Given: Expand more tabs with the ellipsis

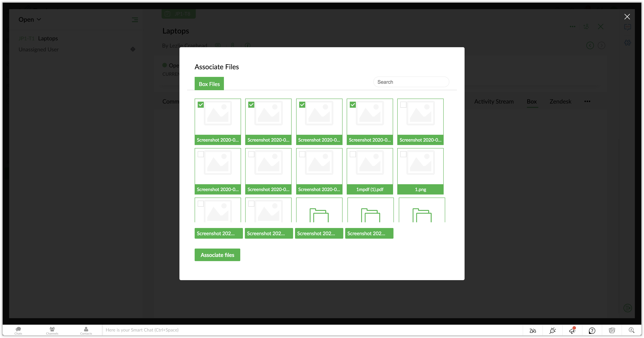Looking at the screenshot, I should 587,101.
